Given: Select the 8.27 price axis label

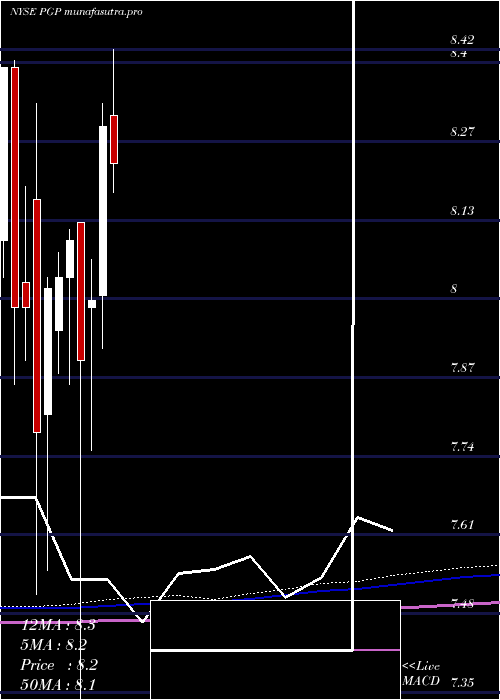Looking at the screenshot, I should coord(462,132).
